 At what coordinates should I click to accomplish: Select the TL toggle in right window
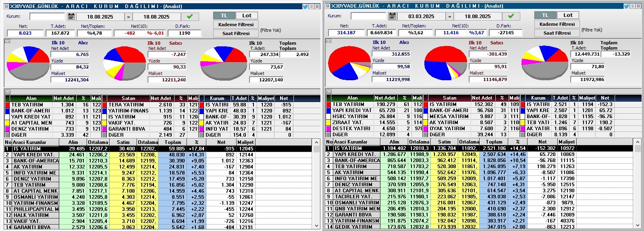coord(545,15)
